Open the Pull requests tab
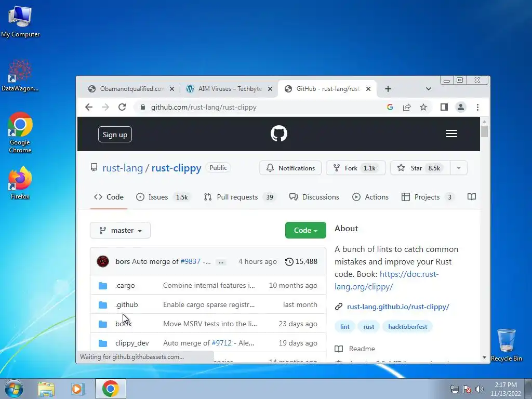This screenshot has height=399, width=532. pos(240,197)
